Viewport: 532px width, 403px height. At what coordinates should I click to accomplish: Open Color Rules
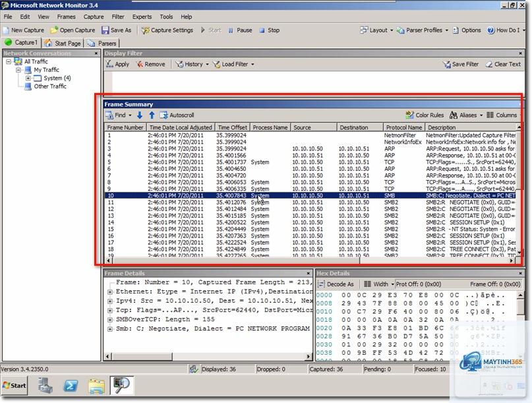point(425,115)
